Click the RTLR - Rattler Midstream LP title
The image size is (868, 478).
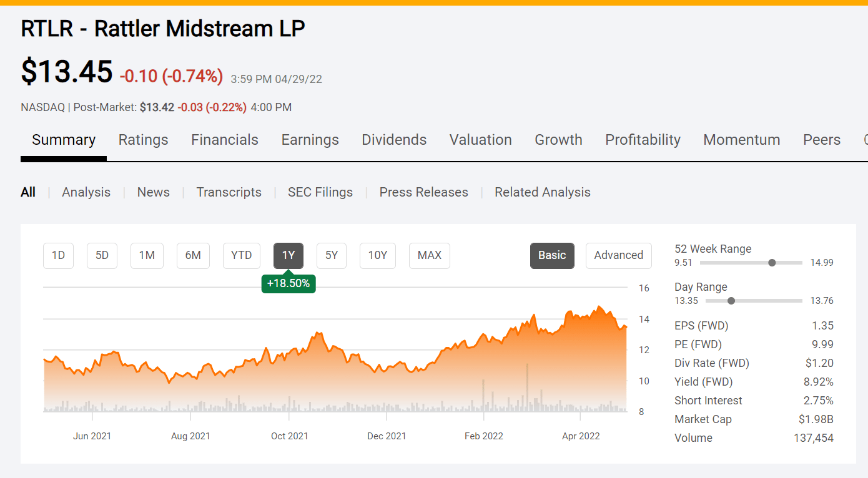coord(163,29)
